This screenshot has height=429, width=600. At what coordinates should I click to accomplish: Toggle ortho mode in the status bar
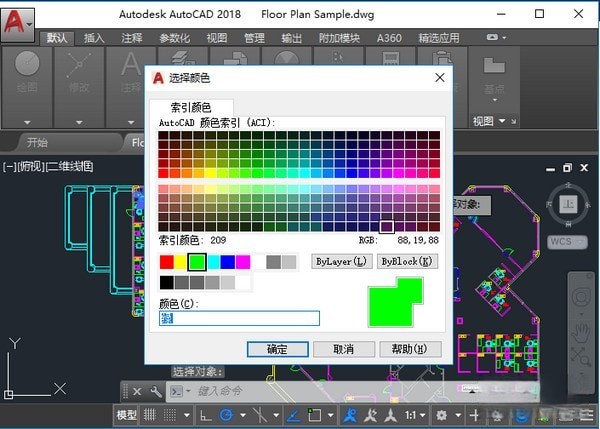(205, 415)
